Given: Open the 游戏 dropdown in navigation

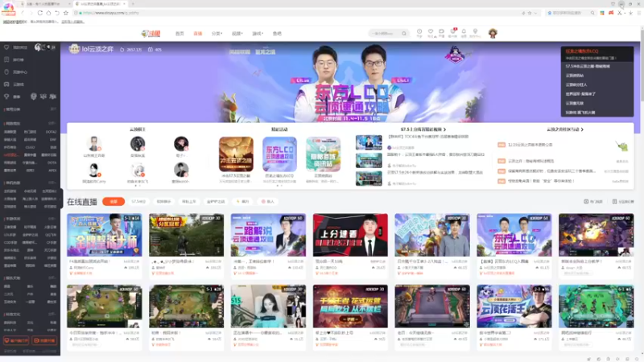Looking at the screenshot, I should click(x=258, y=34).
